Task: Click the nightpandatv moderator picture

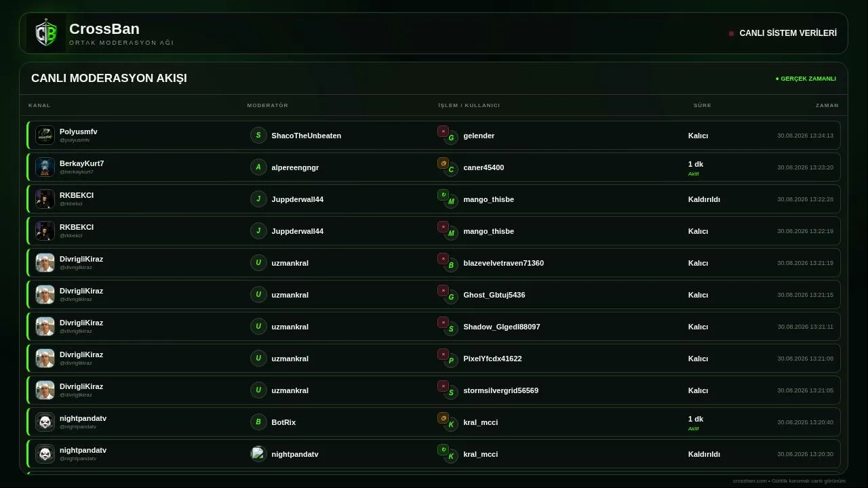Action: click(258, 454)
